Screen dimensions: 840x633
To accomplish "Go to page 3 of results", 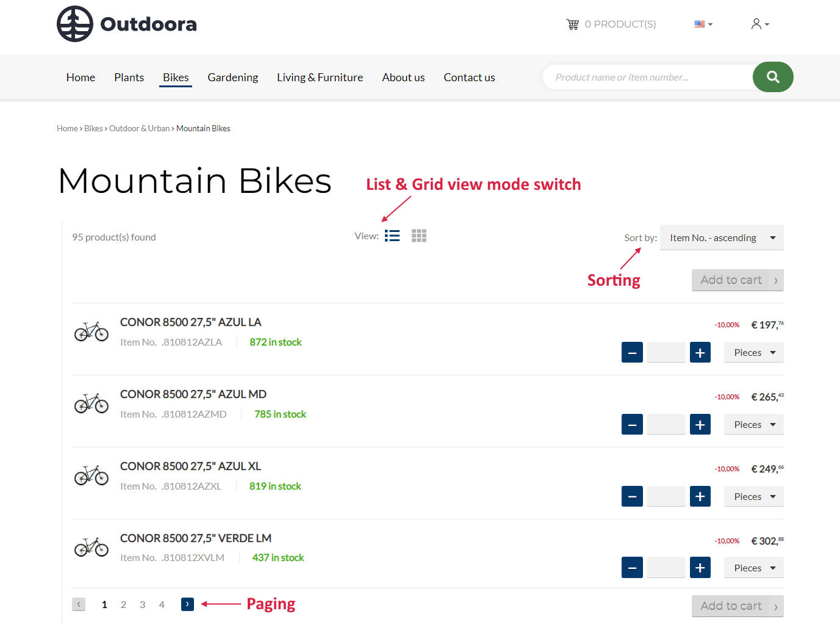I will (x=142, y=604).
